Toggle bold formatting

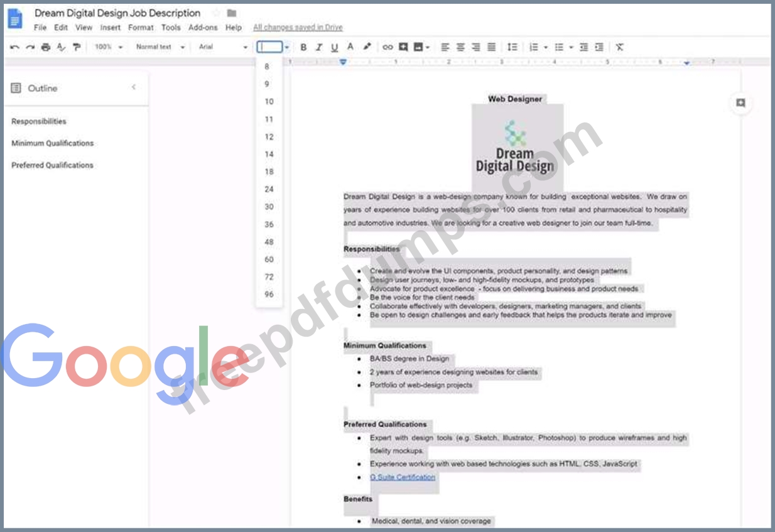[x=304, y=47]
